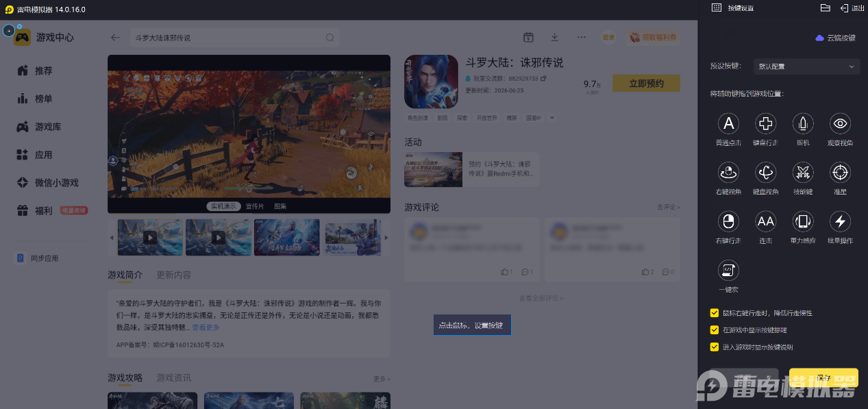The image size is (868, 409).
Task: Open the key config folder icon
Action: [x=826, y=8]
